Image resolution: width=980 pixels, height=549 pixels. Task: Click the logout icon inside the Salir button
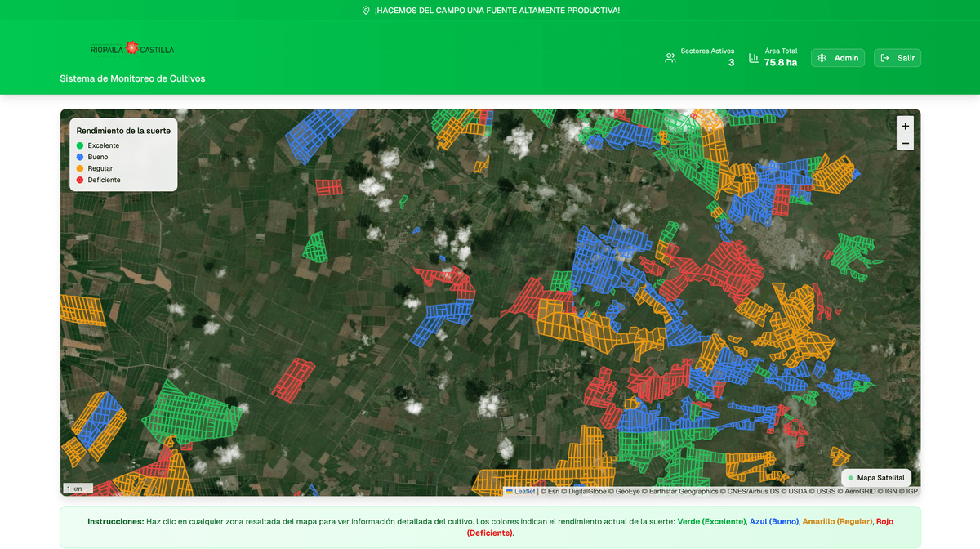pyautogui.click(x=884, y=57)
